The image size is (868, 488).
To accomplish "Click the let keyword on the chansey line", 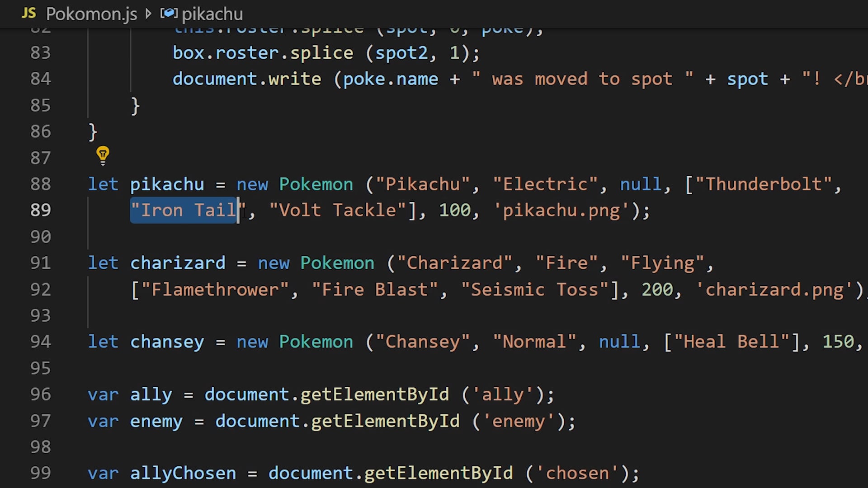I will [x=103, y=342].
